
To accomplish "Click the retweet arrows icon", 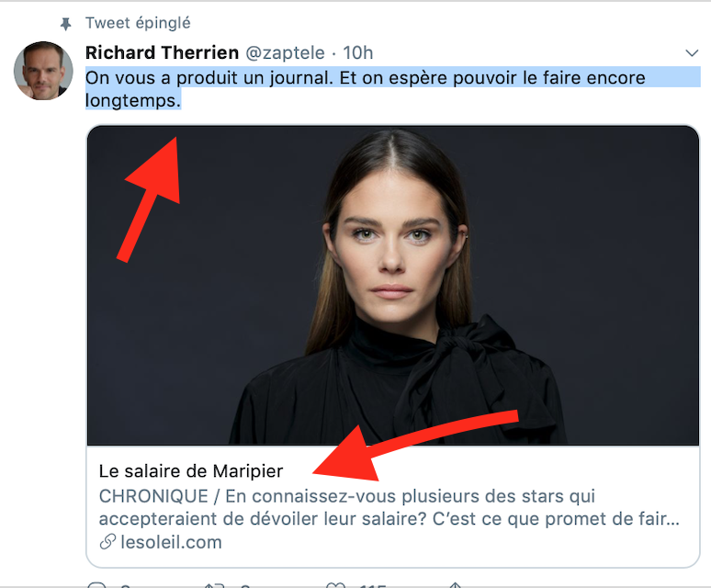I will point(214,584).
